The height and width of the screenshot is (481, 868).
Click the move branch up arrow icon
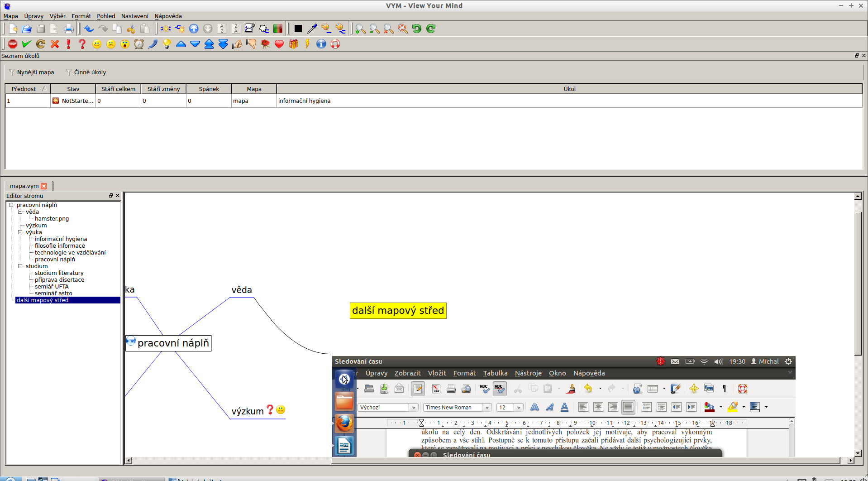point(194,29)
